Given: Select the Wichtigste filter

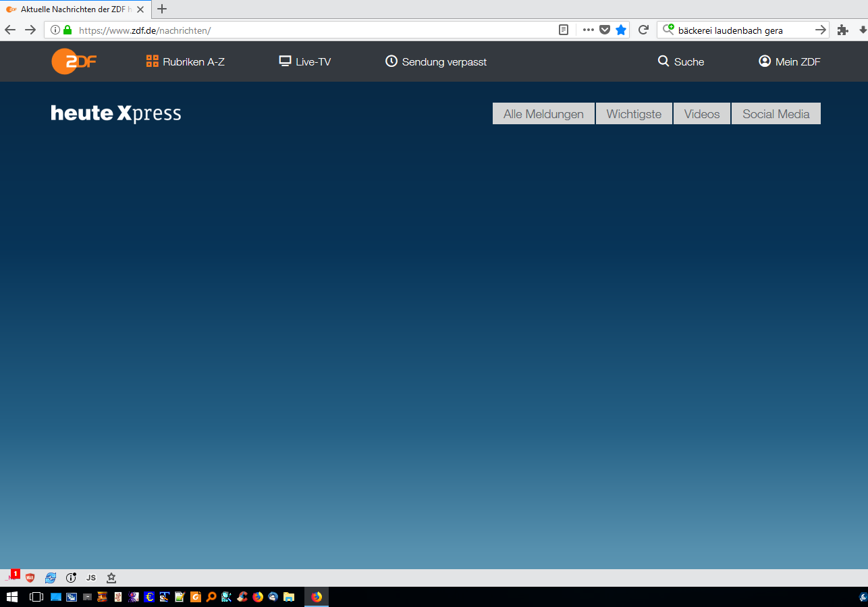Looking at the screenshot, I should tap(634, 113).
